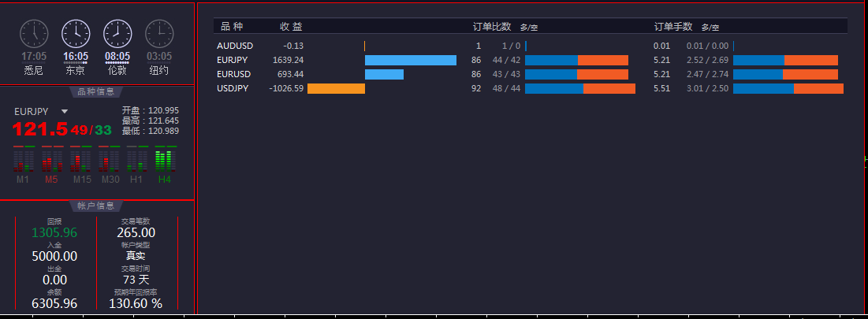The width and height of the screenshot is (868, 319).
Task: Click the EURUSD symbol in the table
Action: coord(233,74)
